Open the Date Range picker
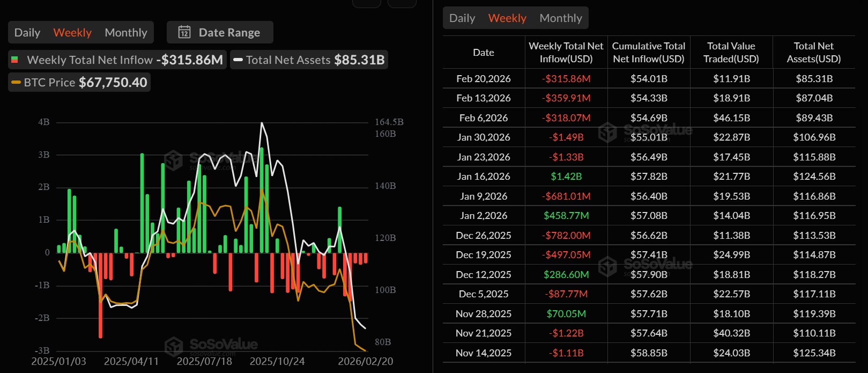The height and width of the screenshot is (373, 868). (220, 33)
